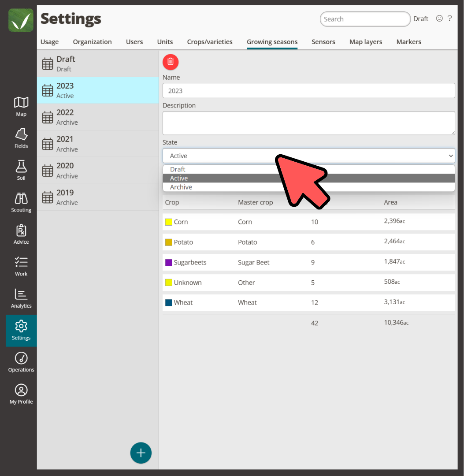Click the round plus add season button
The width and height of the screenshot is (464, 476).
point(141,453)
